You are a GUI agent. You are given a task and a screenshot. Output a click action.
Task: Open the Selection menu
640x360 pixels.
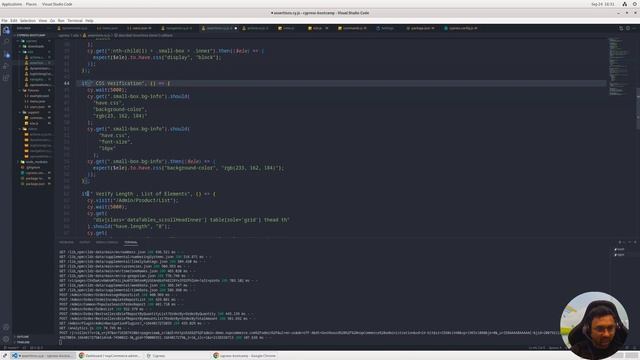coord(28,20)
